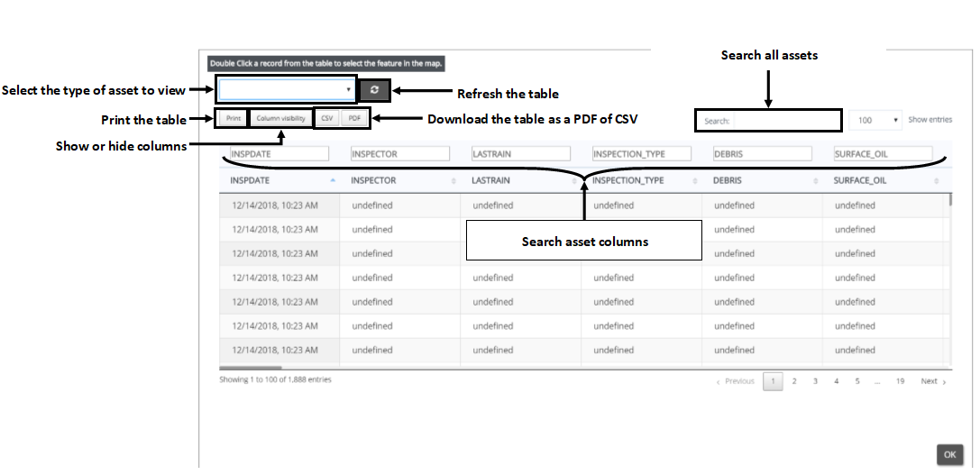Focus the INSPECTION_TYPE column filter field
The image size is (980, 475).
click(x=642, y=154)
